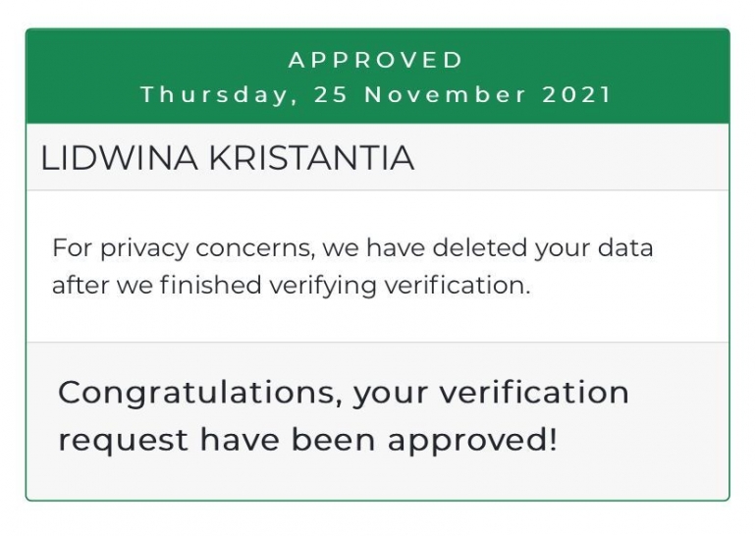
Task: Select the day number 25 in the date
Action: tap(331, 94)
